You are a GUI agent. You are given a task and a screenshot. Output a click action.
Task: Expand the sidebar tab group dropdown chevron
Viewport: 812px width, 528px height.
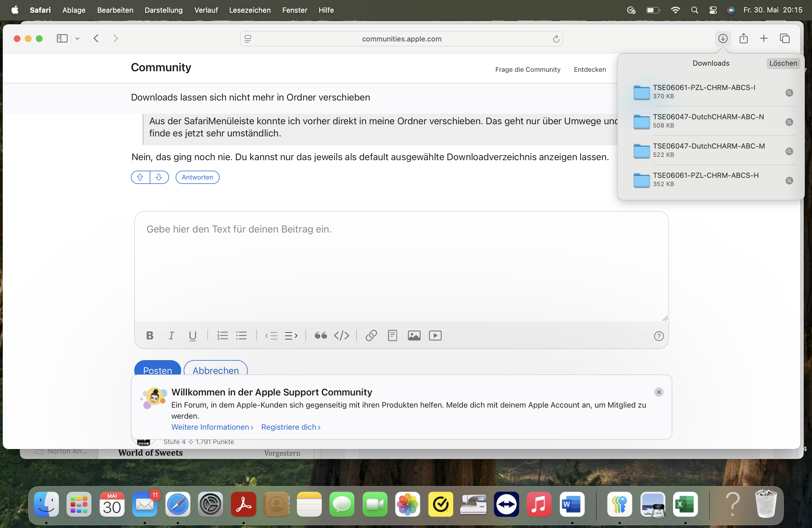coord(77,39)
